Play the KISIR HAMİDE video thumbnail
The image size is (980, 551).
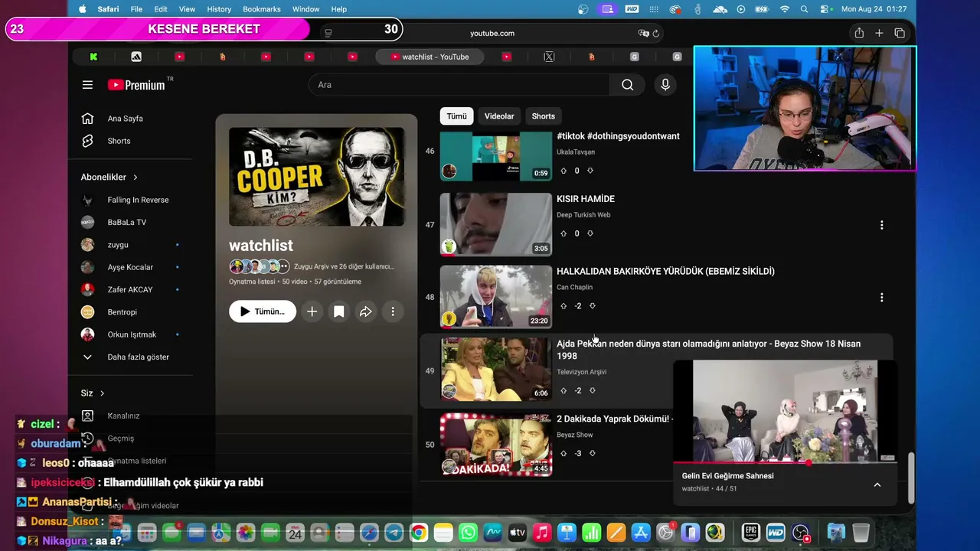(495, 224)
